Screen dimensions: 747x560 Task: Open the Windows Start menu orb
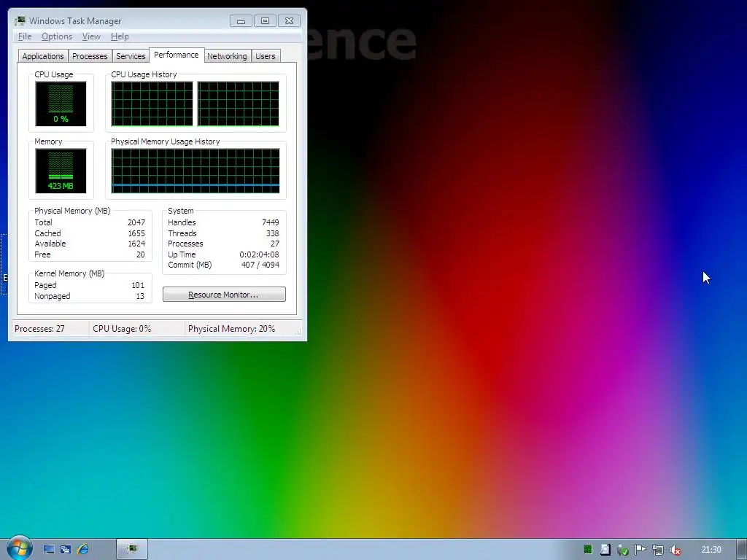click(19, 548)
